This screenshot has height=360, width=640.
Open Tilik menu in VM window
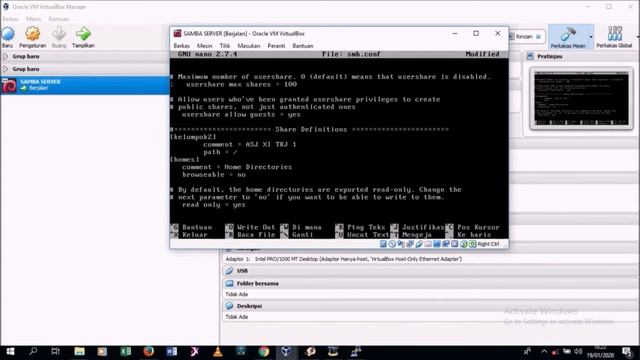[225, 46]
